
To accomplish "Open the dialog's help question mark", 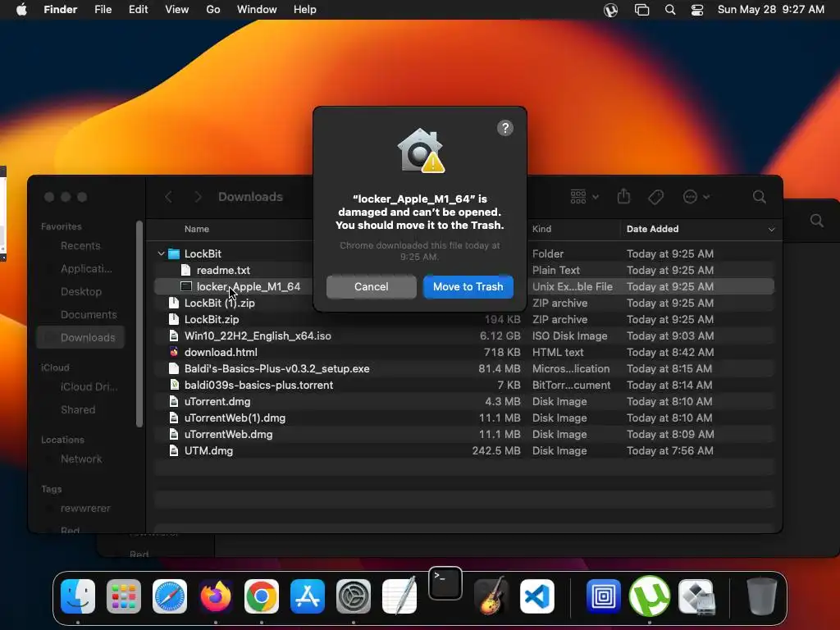I will coord(505,128).
